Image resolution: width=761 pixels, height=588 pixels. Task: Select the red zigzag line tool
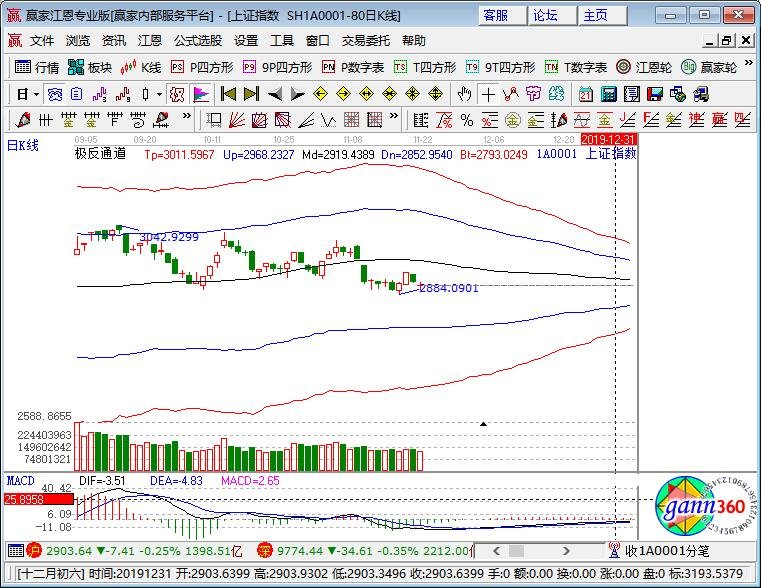pos(511,94)
